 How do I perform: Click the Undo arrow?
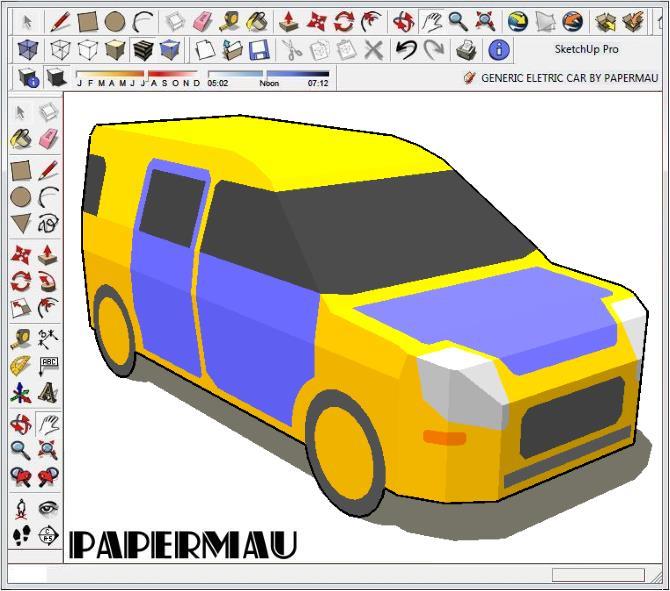(x=406, y=49)
